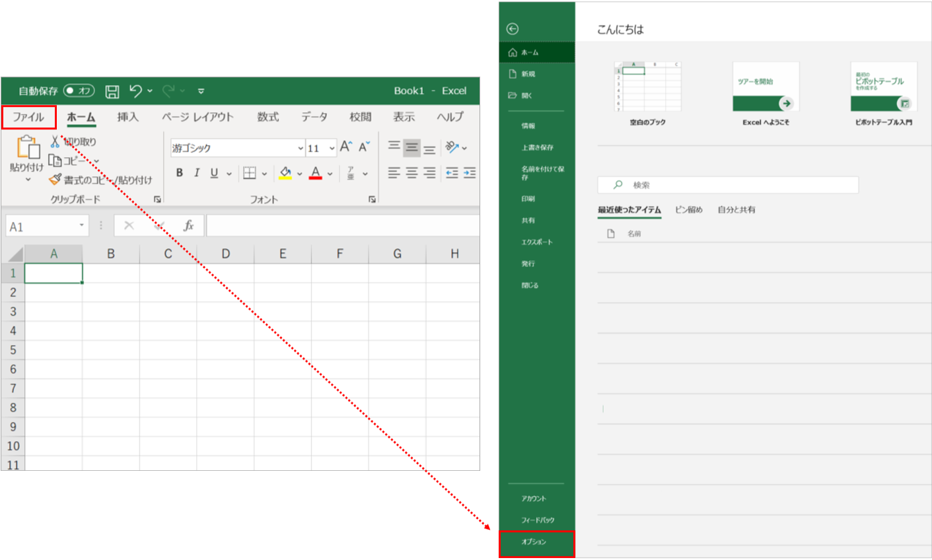Increase font size with the larger A icon
This screenshot has width=932, height=560.
pos(345,147)
